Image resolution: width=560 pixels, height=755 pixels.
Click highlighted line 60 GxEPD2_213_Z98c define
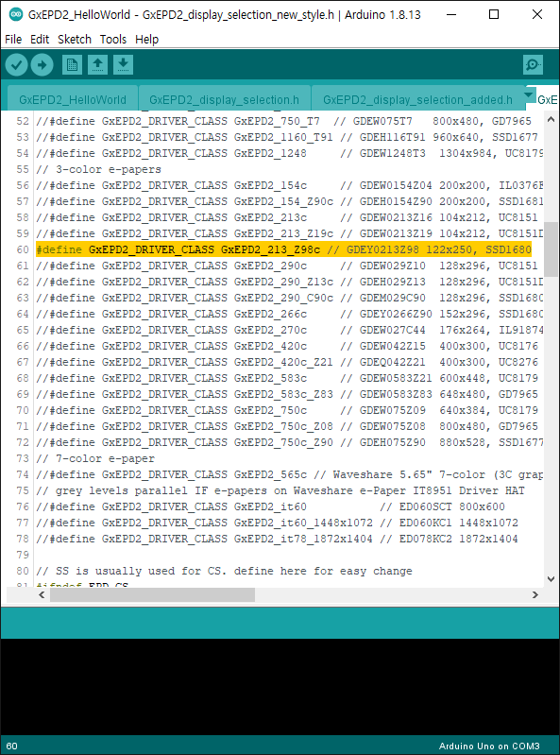point(283,249)
